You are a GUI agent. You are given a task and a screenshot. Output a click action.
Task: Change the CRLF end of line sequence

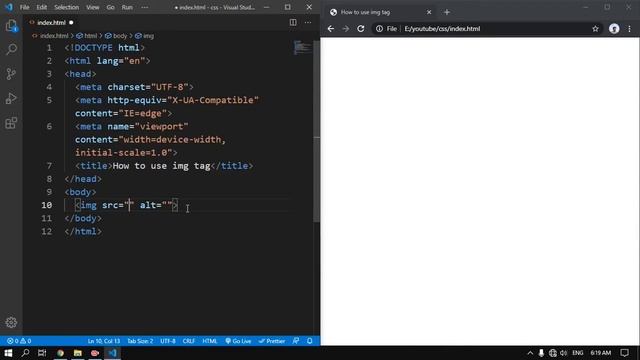[x=189, y=341]
